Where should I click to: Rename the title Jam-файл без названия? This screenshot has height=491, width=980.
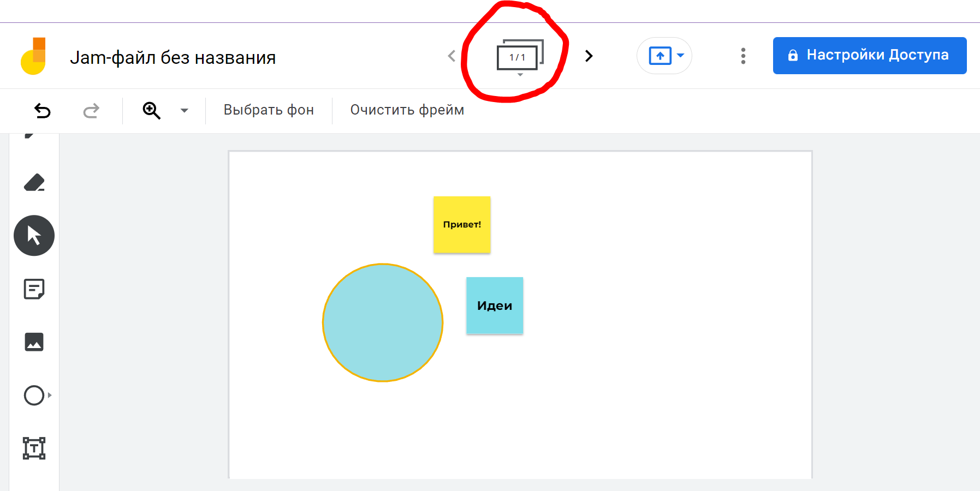[x=173, y=57]
